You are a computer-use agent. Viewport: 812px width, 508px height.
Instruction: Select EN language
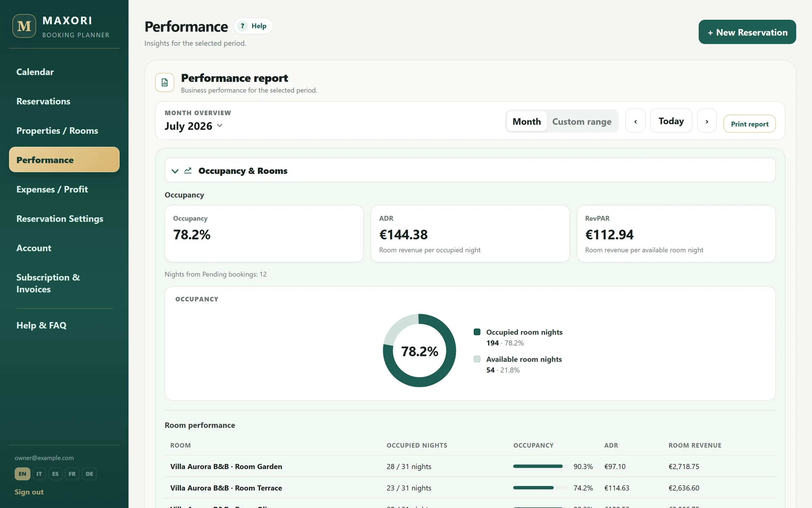[x=22, y=474]
